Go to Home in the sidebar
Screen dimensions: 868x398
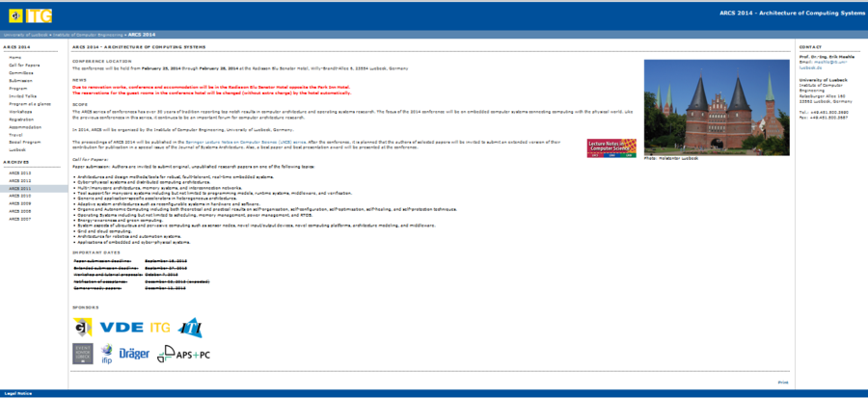14,58
